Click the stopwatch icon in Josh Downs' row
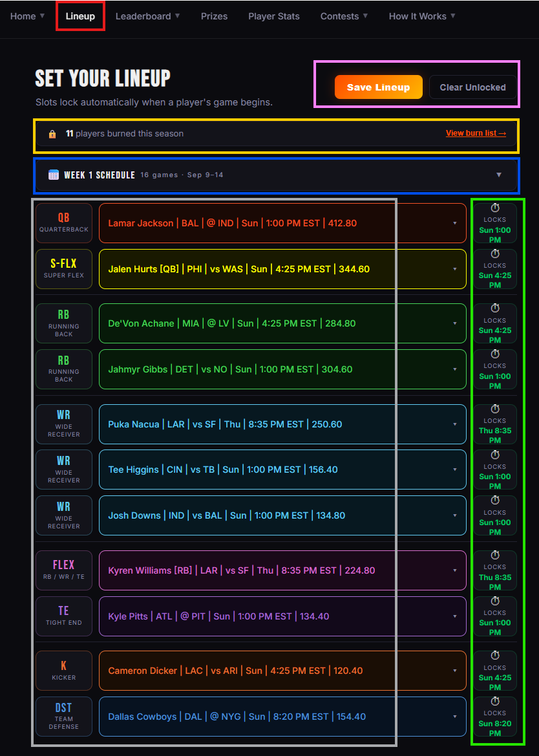The height and width of the screenshot is (756, 539). [494, 501]
